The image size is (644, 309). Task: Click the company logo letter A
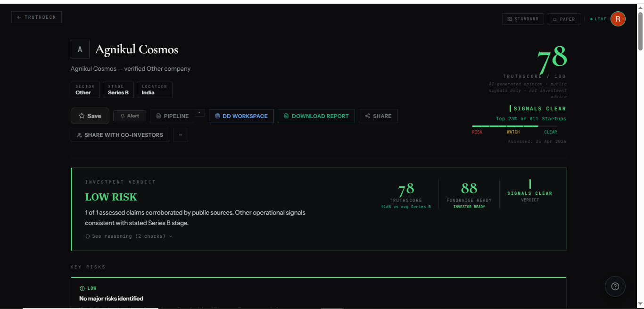(x=80, y=49)
